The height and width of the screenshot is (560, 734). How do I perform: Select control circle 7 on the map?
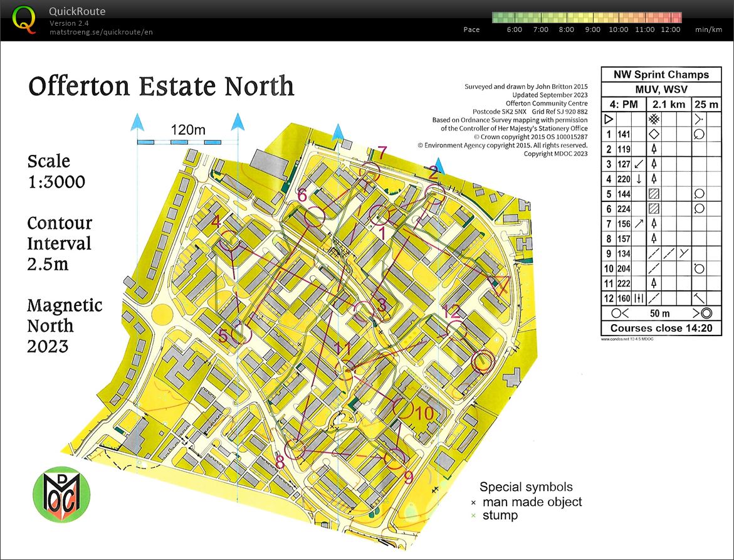click(369, 172)
